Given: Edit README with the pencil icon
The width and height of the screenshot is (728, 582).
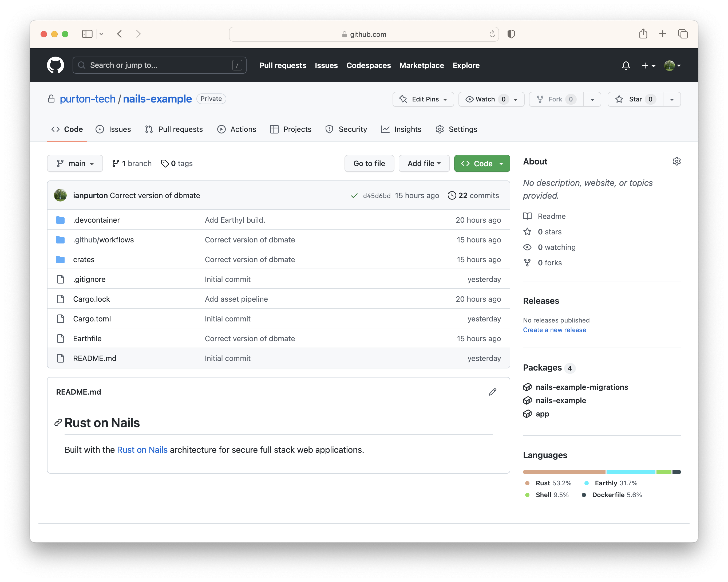Looking at the screenshot, I should pos(492,392).
